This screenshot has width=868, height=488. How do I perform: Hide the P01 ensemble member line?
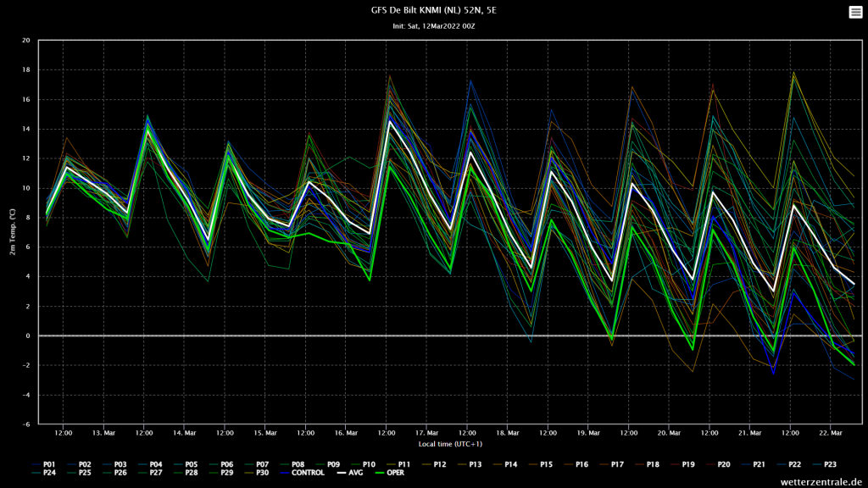pos(43,465)
